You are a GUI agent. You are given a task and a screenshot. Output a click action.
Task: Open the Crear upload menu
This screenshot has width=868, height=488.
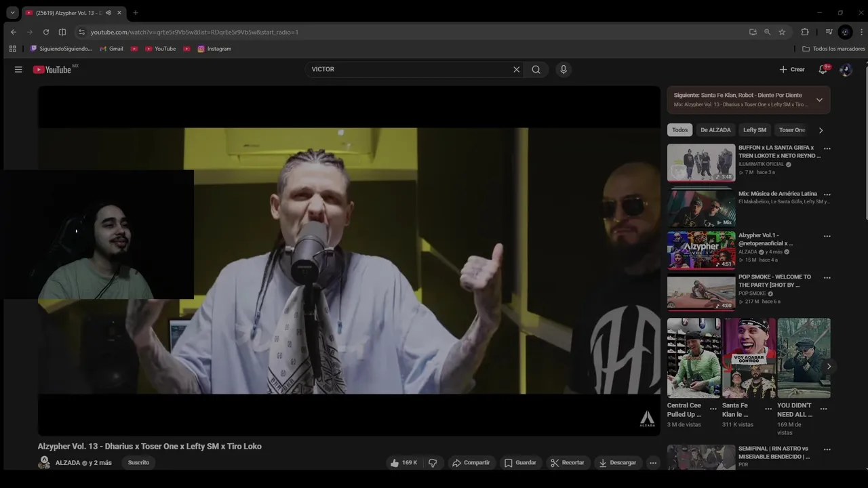click(x=792, y=69)
